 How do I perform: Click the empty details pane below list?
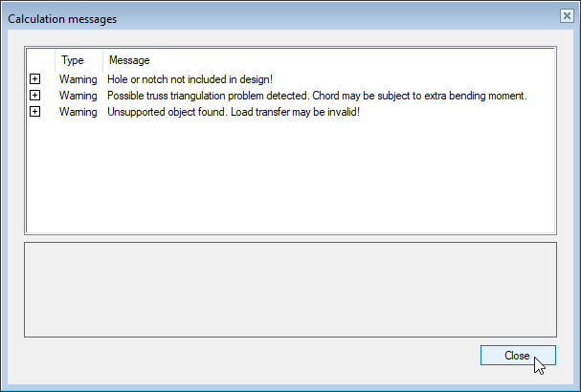(x=289, y=289)
